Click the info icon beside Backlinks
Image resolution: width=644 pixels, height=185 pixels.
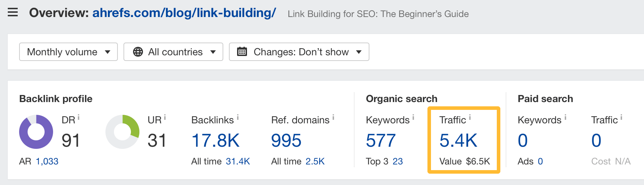[238, 117]
